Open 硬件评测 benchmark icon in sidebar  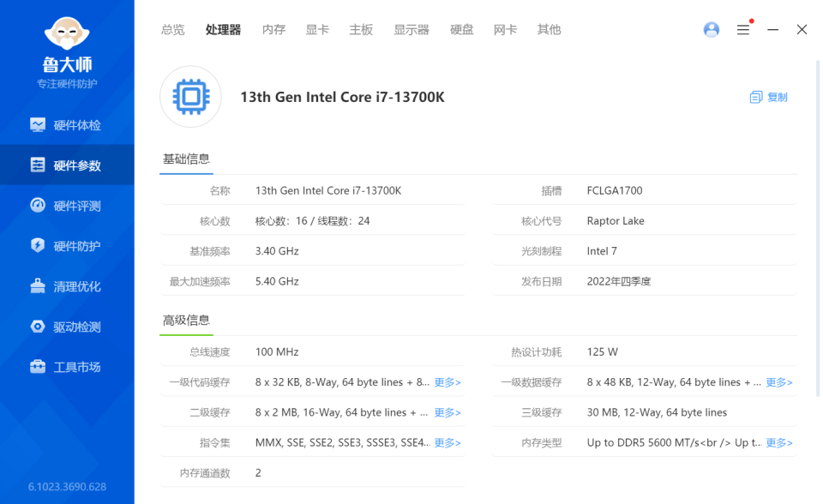38,206
